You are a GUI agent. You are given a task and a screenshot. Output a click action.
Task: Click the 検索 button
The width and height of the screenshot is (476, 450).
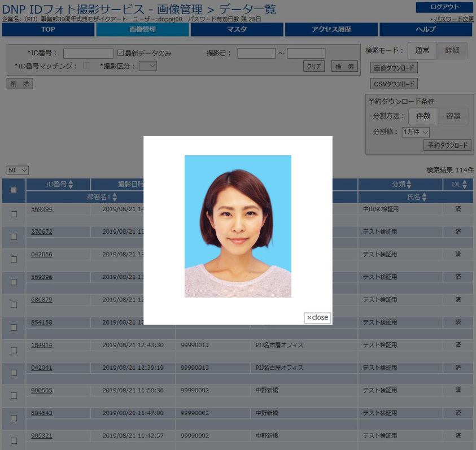344,66
